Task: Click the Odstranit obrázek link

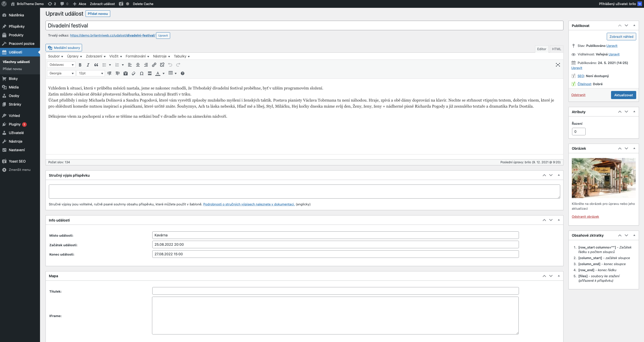Action: tap(585, 216)
